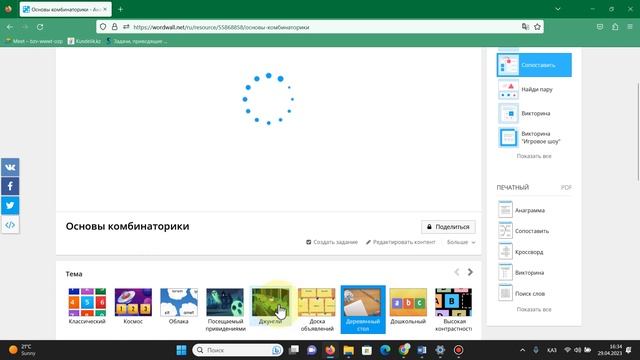The height and width of the screenshot is (360, 640).
Task: Choose Викторина "Игровое шоу" template
Action: click(534, 137)
